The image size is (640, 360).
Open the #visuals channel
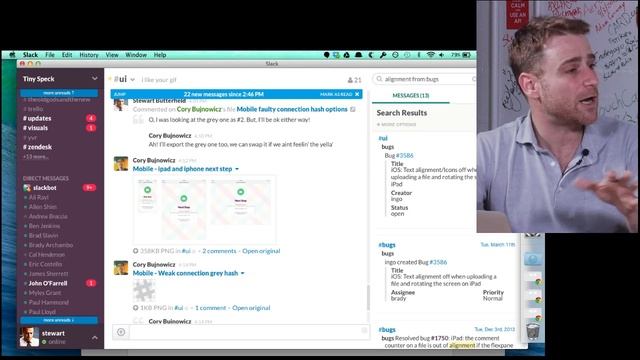(x=36, y=128)
